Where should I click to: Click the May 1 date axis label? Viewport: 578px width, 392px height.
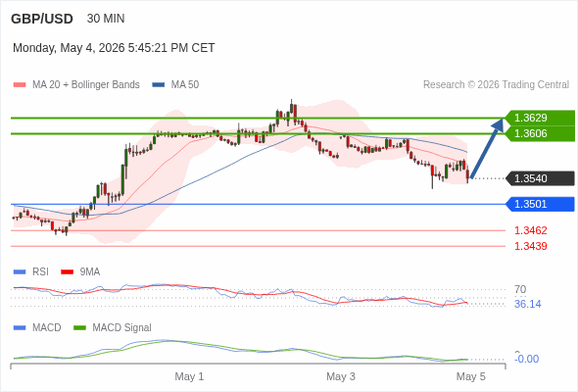(x=189, y=376)
